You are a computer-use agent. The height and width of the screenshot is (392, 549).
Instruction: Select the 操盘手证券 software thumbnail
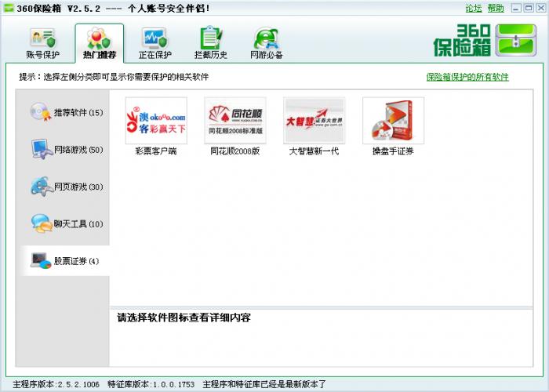point(393,121)
